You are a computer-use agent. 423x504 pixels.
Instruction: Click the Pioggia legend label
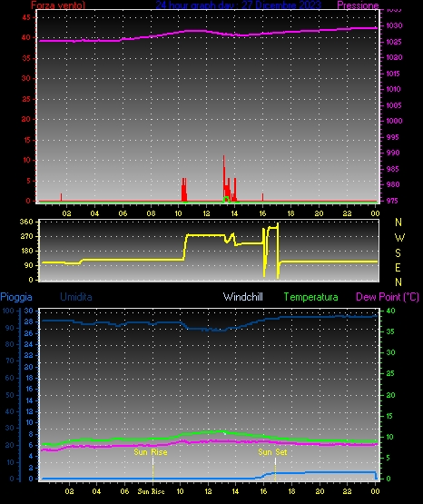click(16, 297)
